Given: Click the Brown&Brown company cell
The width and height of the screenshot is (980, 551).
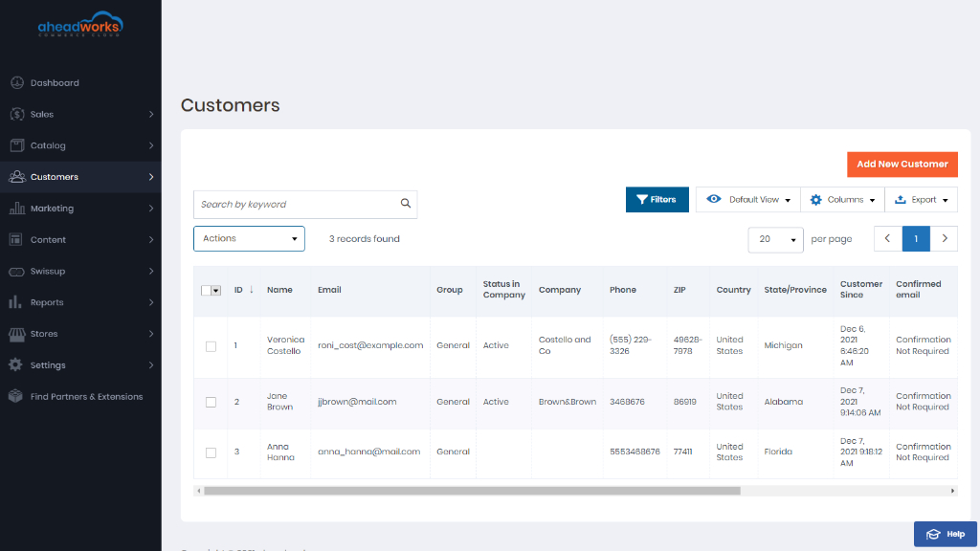Looking at the screenshot, I should (x=568, y=402).
